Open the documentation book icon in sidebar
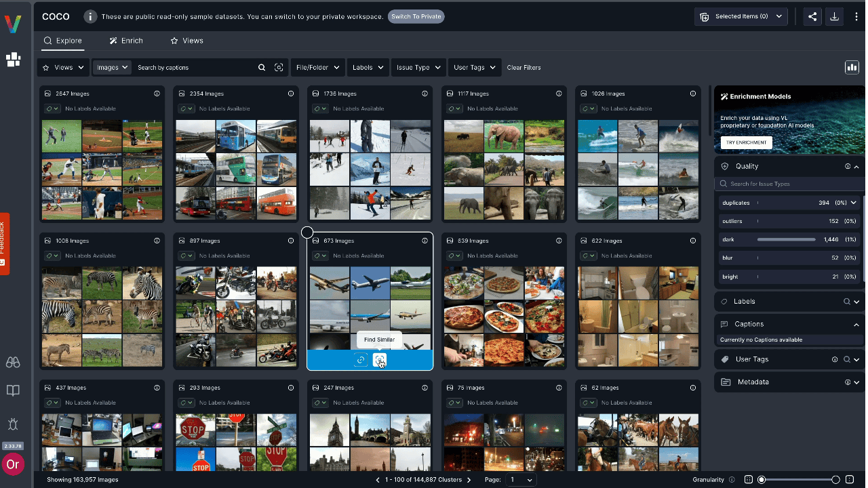This screenshot has width=868, height=488. [x=13, y=391]
